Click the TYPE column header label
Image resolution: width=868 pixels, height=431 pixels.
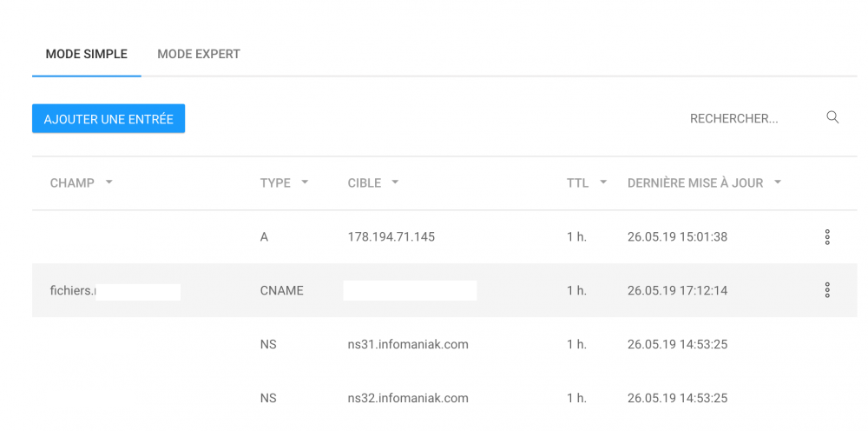coord(275,182)
